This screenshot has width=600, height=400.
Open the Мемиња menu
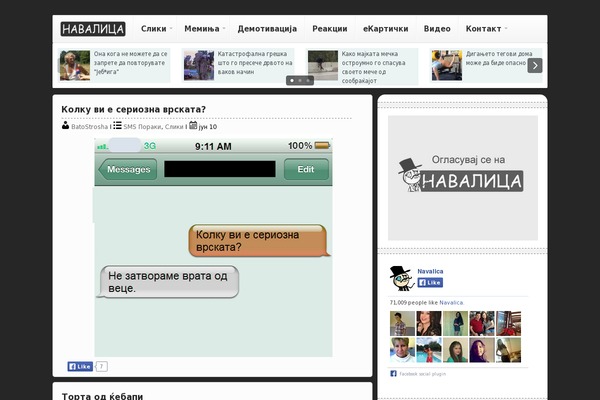[202, 29]
